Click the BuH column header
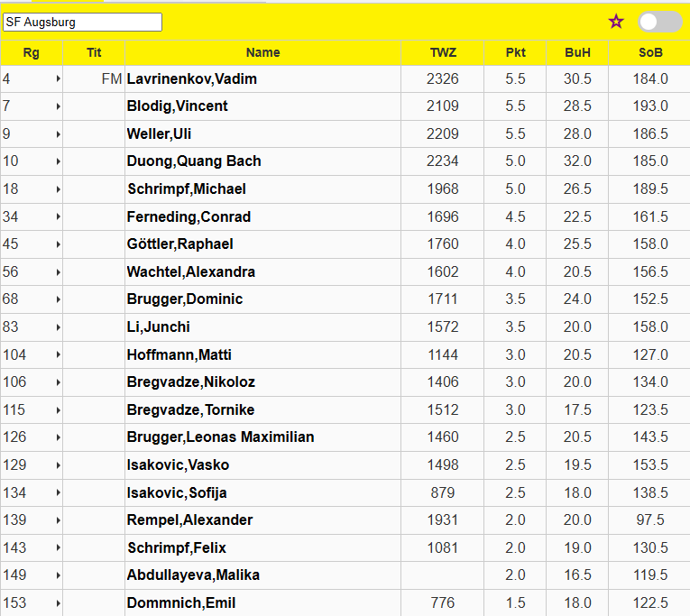The image size is (690, 616). point(577,52)
